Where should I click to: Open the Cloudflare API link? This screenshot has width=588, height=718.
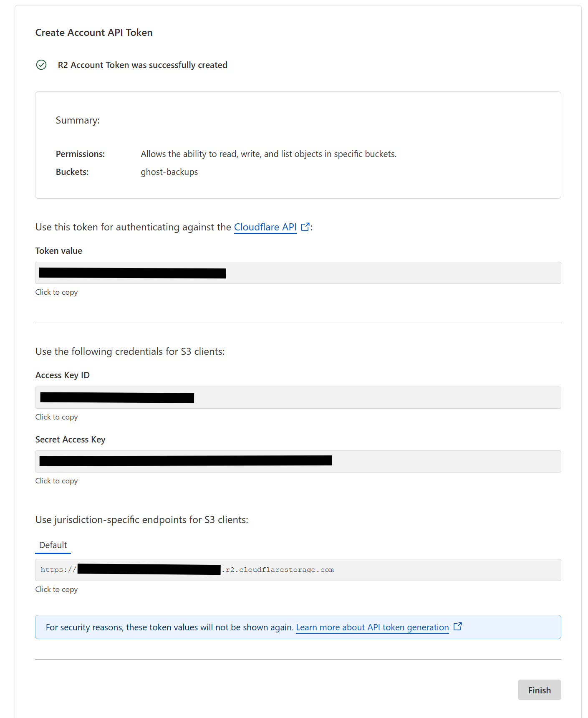(x=265, y=227)
